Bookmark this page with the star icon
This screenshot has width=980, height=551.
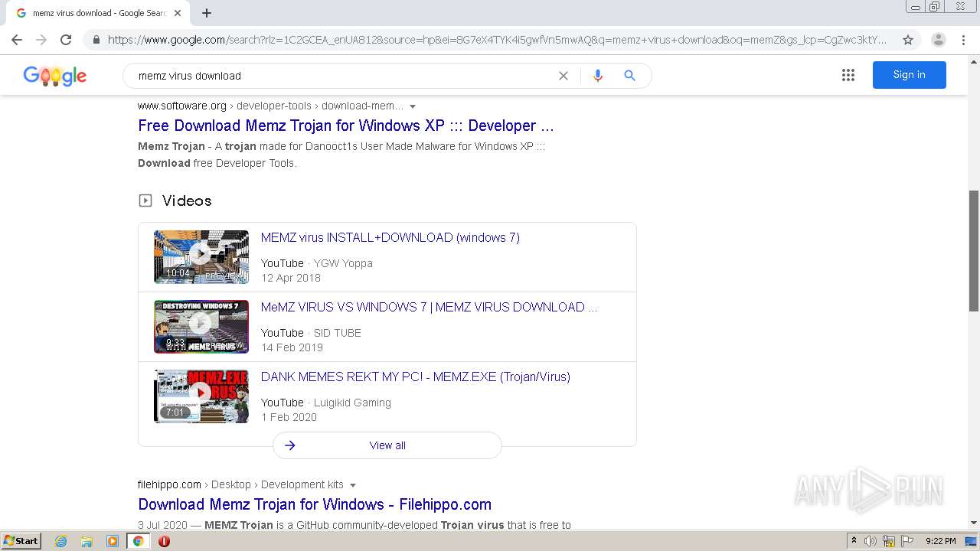[x=908, y=40]
